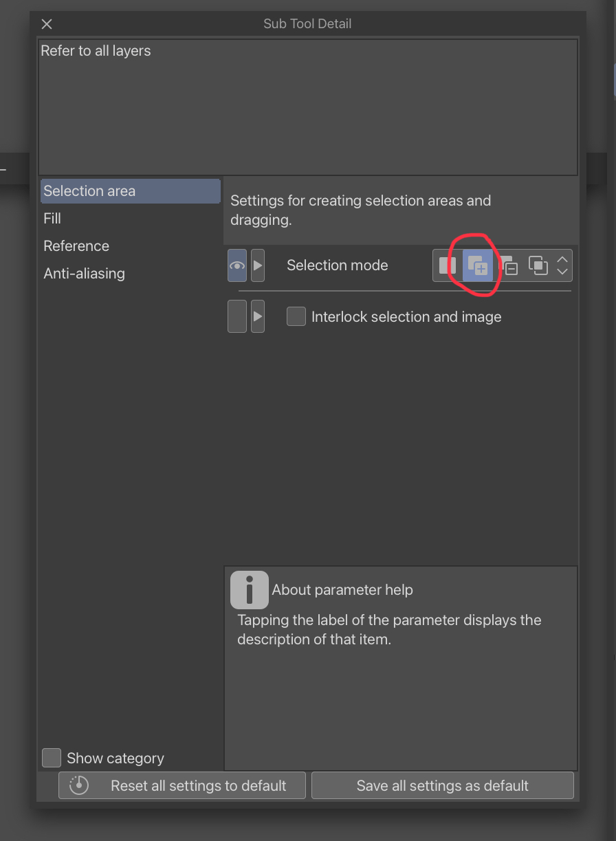The image size is (616, 841).
Task: Switch to the Anti-aliasing category
Action: [84, 274]
